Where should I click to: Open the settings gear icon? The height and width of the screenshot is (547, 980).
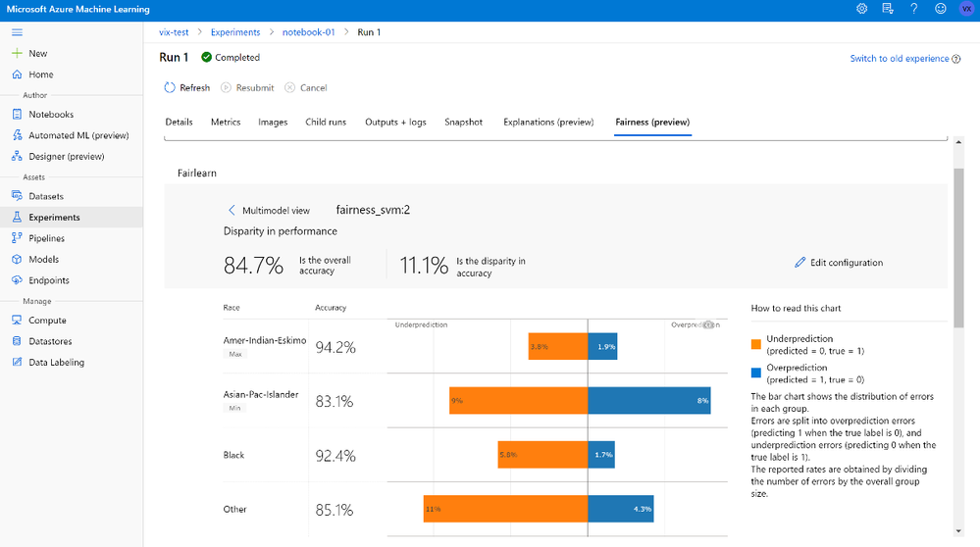861,9
